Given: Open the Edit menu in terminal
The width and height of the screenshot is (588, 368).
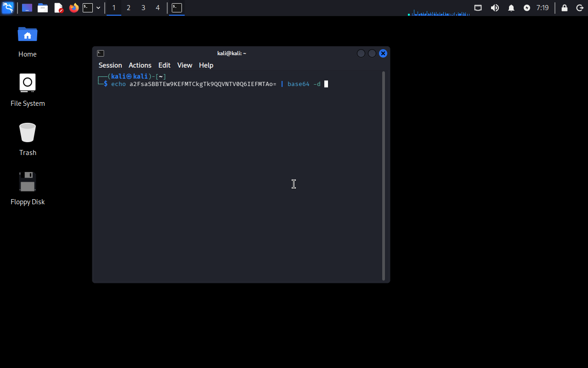Looking at the screenshot, I should tap(164, 65).
